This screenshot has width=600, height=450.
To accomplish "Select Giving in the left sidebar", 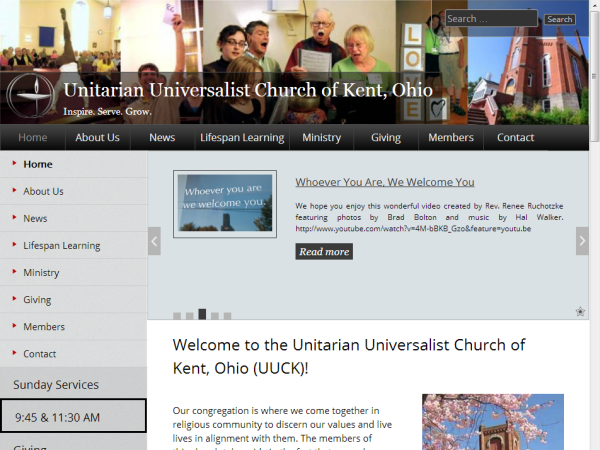I will click(x=73, y=300).
